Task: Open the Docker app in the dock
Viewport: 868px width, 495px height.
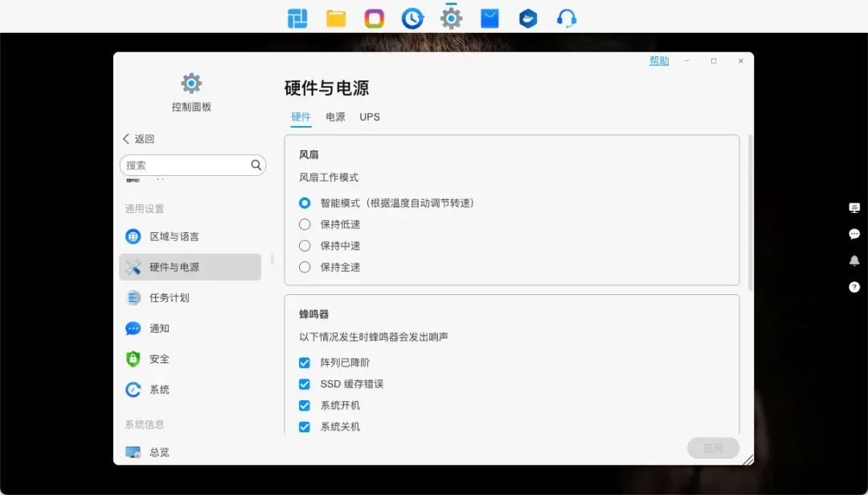Action: pyautogui.click(x=528, y=18)
